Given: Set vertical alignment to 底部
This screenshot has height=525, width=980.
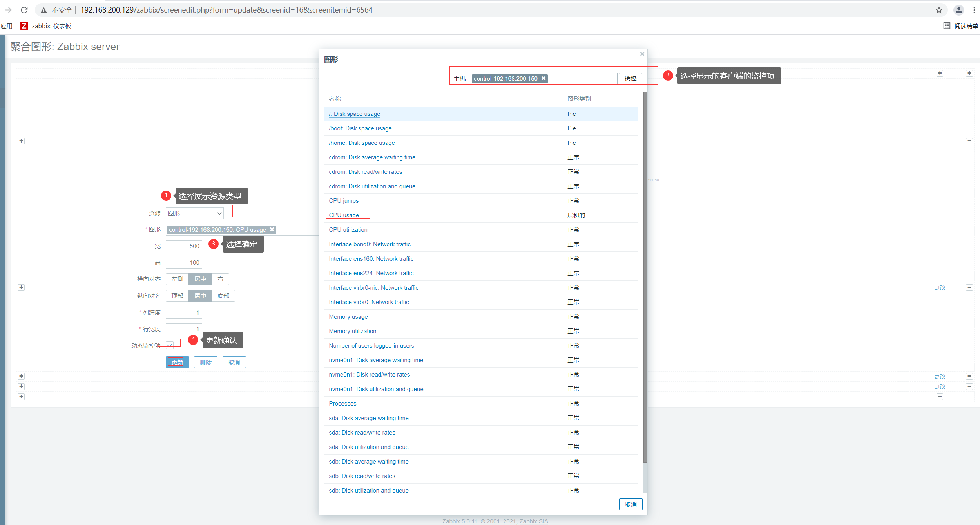Looking at the screenshot, I should [x=223, y=296].
